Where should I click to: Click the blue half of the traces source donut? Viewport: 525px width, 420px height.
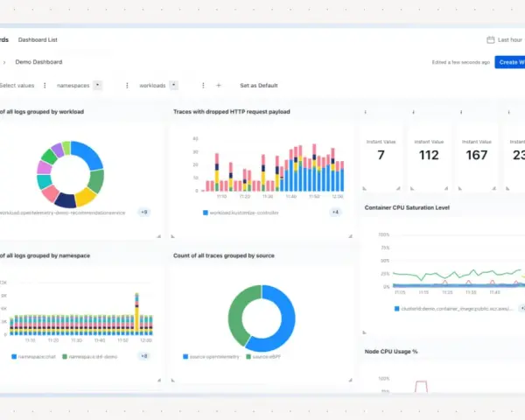coord(286,321)
